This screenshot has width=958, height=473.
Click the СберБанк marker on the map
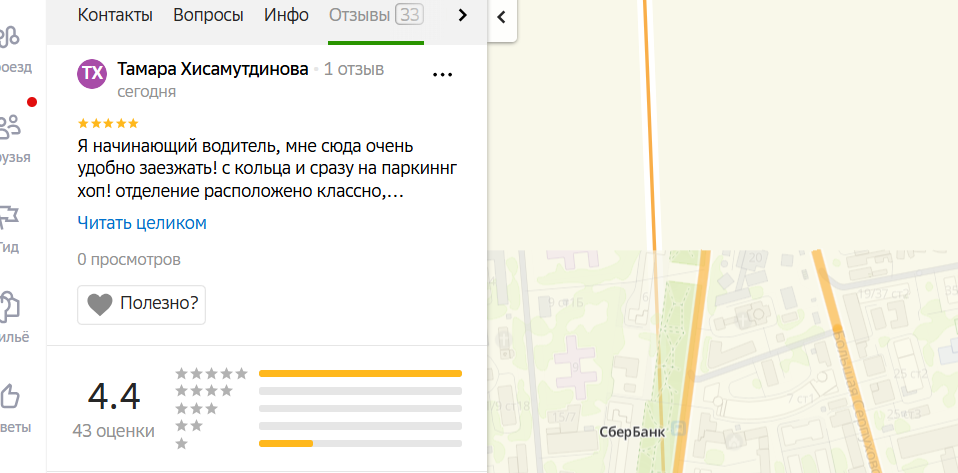[678, 427]
